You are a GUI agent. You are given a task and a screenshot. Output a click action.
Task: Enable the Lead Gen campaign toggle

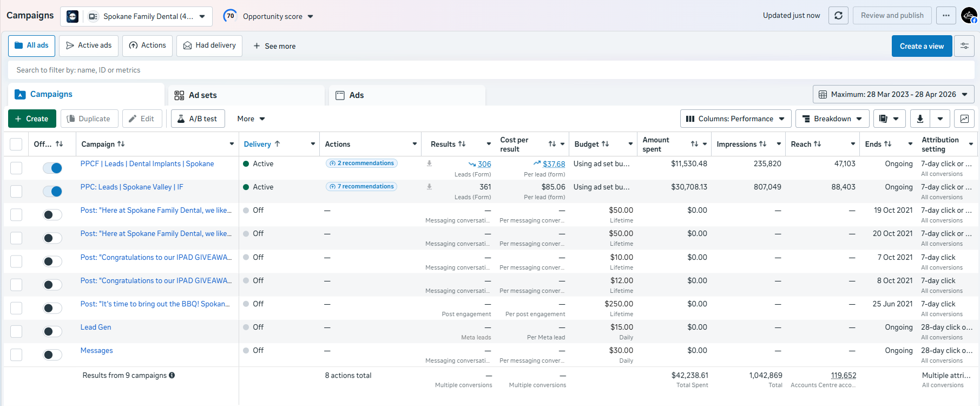52,331
